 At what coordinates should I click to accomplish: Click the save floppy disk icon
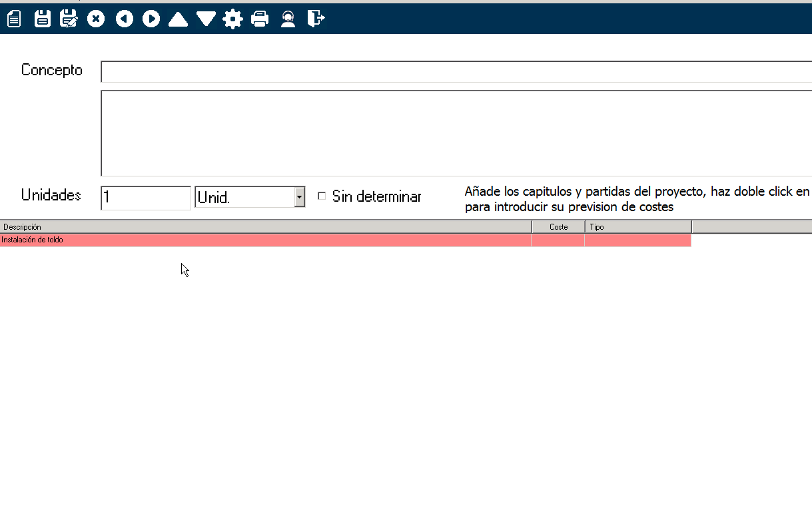[43, 19]
